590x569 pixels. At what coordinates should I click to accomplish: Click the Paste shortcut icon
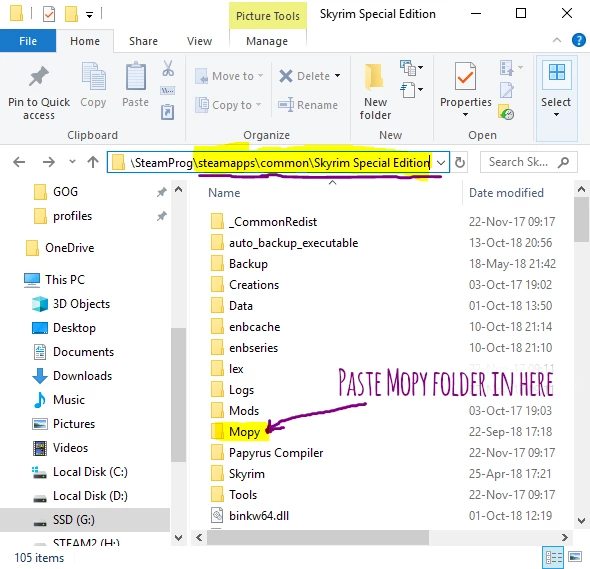coord(167,112)
